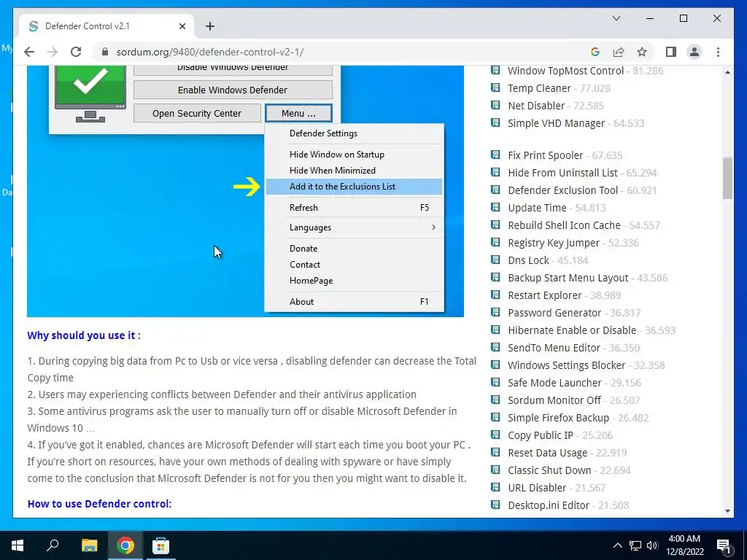Screen dimensions: 747x560
Task: Open the Sordum Monitor Off link
Action: click(554, 400)
